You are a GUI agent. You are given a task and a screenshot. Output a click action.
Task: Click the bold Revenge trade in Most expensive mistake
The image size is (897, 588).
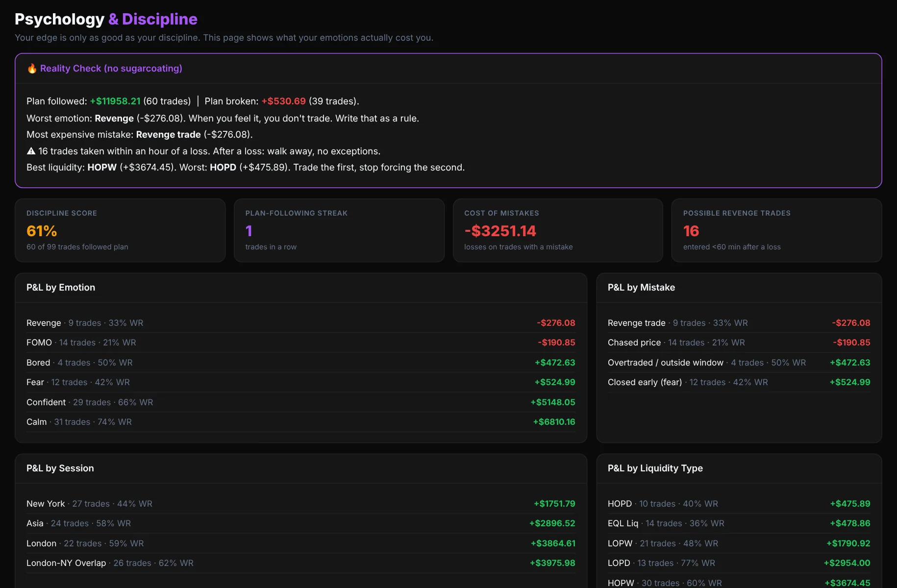(x=168, y=134)
